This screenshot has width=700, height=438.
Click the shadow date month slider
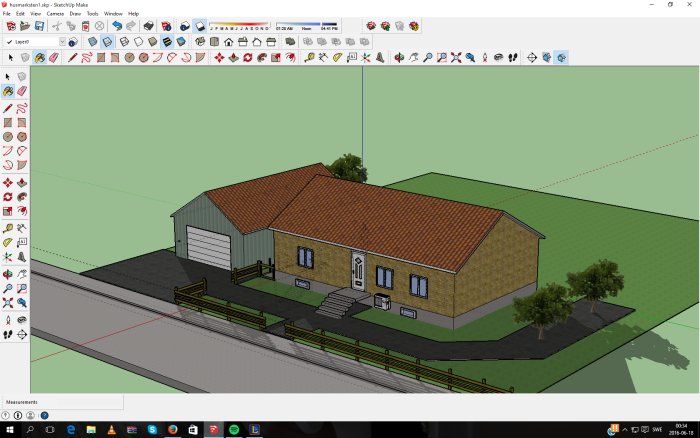click(239, 26)
